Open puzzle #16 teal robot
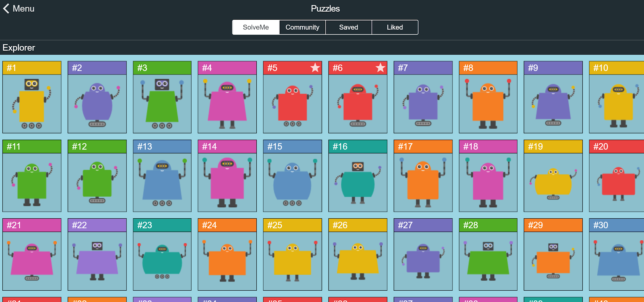The width and height of the screenshot is (644, 302). 358,176
